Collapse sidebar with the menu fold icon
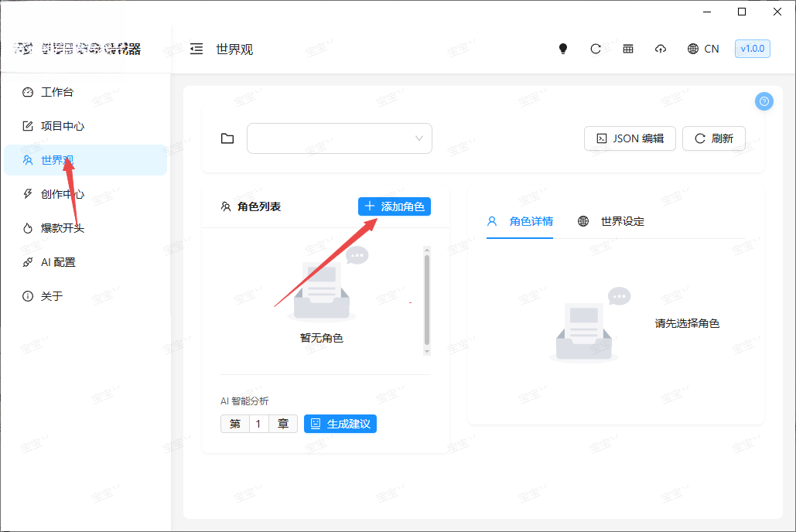796x532 pixels. (x=196, y=49)
